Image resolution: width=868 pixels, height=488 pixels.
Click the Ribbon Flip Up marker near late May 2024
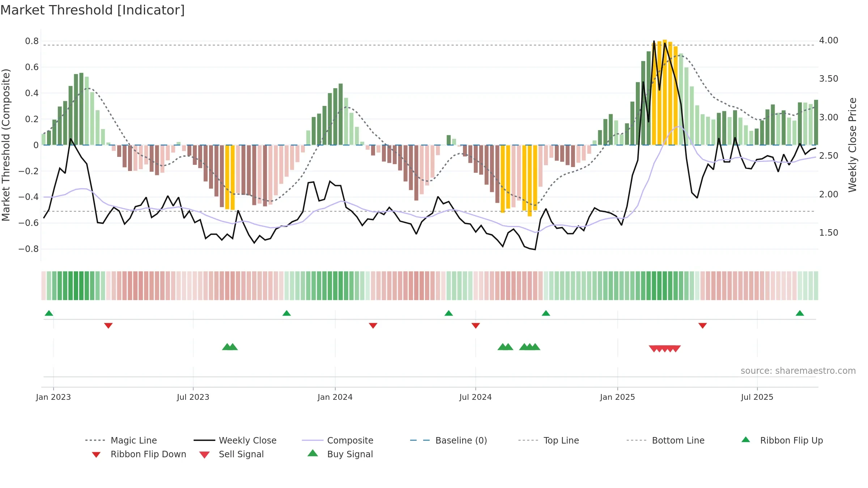coord(448,313)
